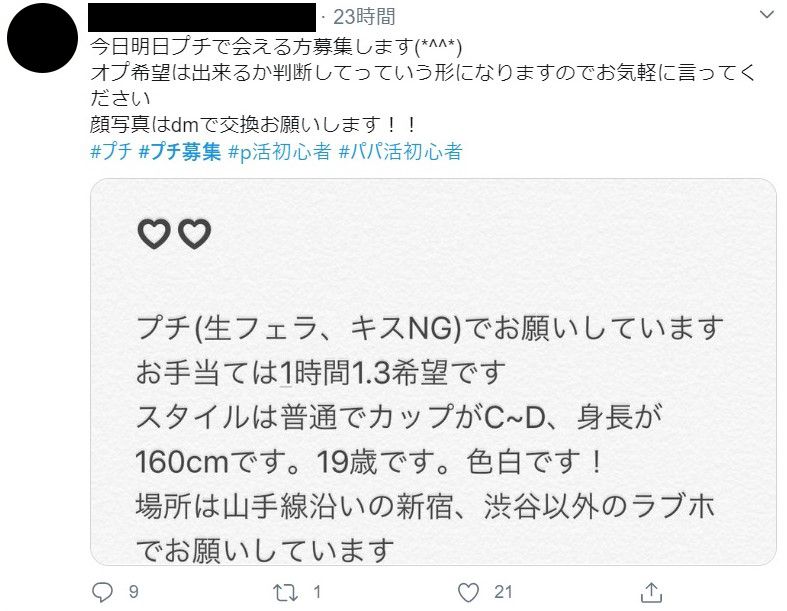The width and height of the screenshot is (787, 611).
Task: Open the tweet via its first text line
Action: click(276, 47)
